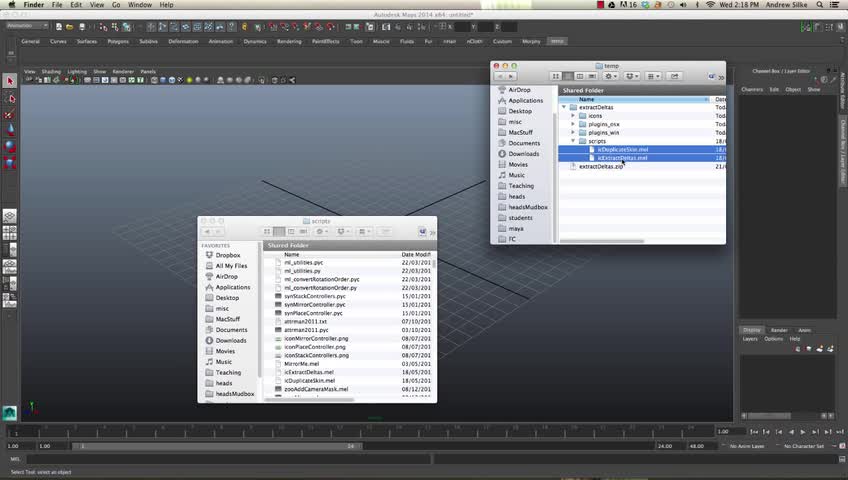Expand the plugins_win folder triangle

(573, 132)
